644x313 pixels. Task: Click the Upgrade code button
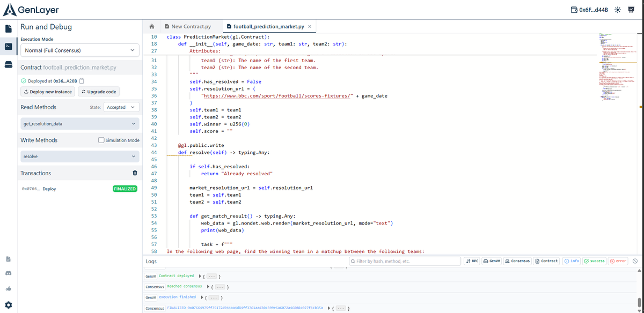tap(100, 92)
